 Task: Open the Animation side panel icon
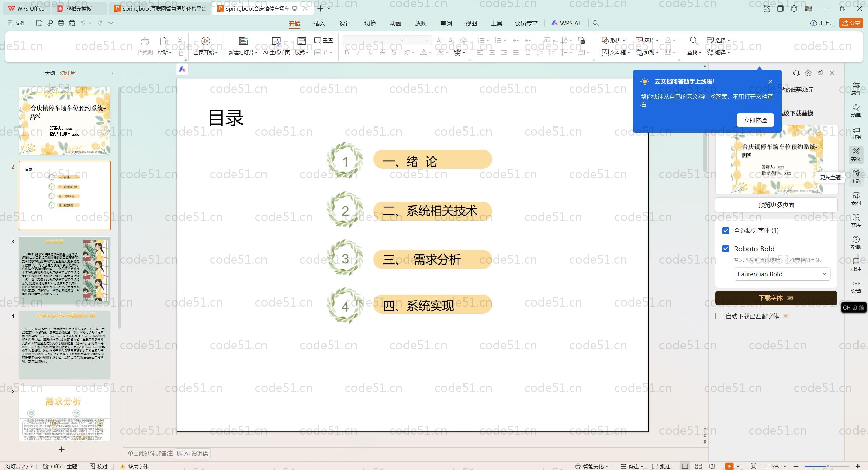point(856,111)
